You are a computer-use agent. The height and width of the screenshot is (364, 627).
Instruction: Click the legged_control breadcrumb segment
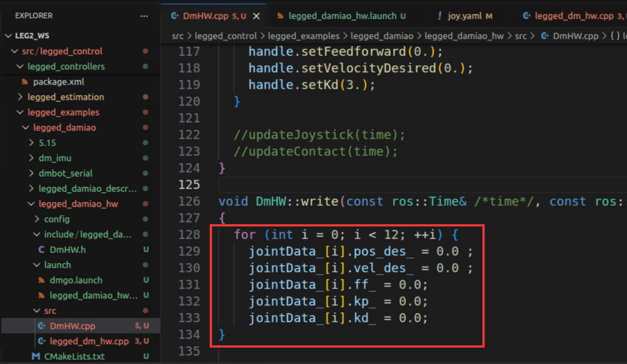tap(226, 36)
